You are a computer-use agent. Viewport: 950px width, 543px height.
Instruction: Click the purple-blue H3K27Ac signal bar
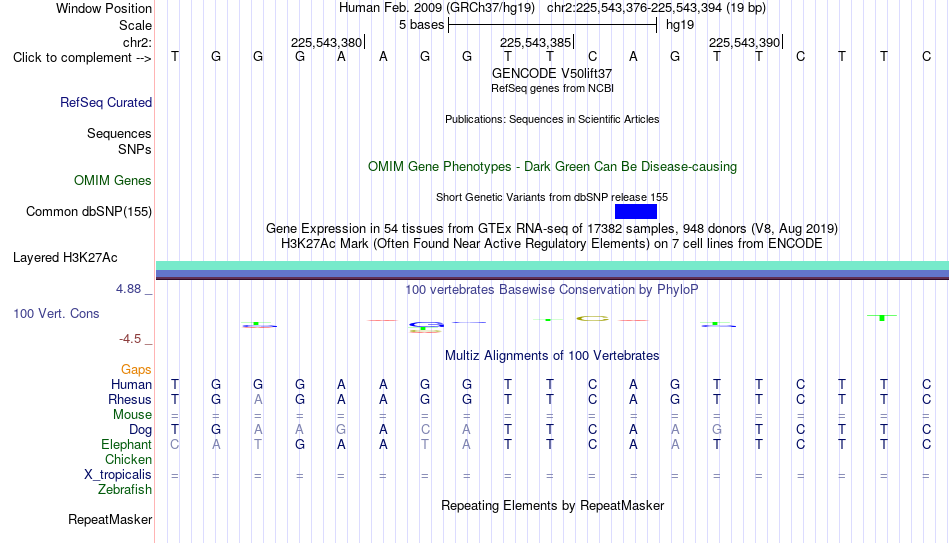pyautogui.click(x=553, y=274)
